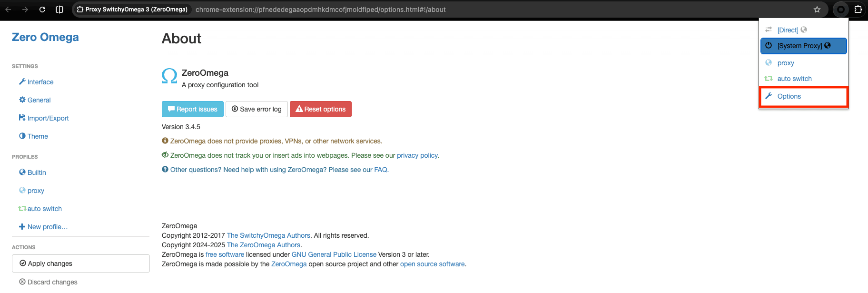Screen dimensions: 868x293
Task: Click the Version 3.4.5 text
Action: [x=181, y=127]
